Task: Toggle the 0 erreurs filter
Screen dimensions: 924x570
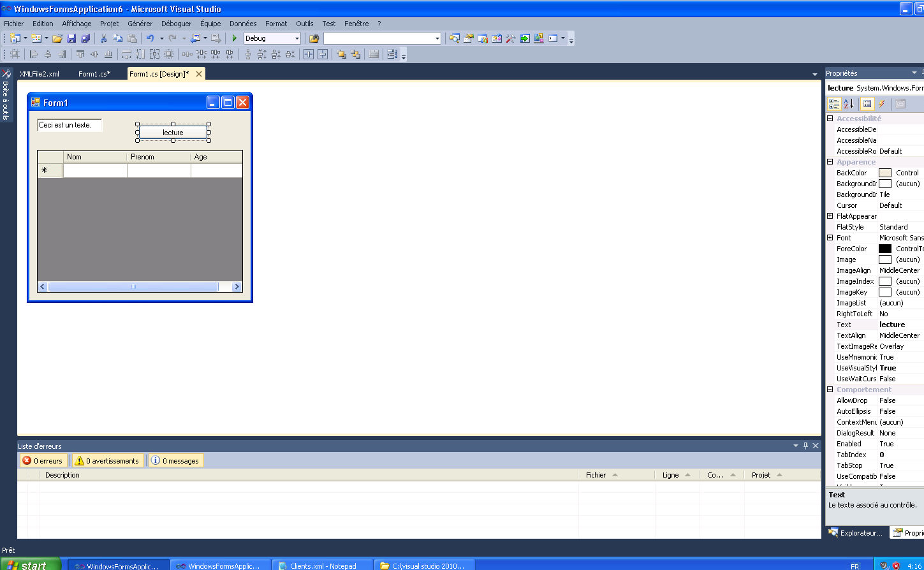Action: [43, 460]
